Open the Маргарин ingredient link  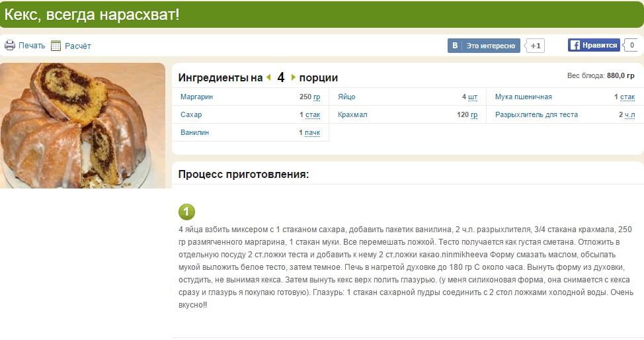(196, 97)
